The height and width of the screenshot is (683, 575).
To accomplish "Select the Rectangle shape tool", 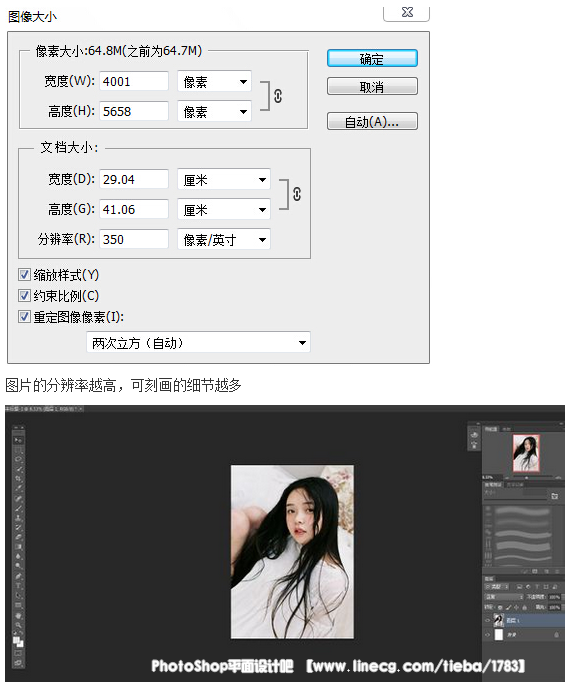I will 18,605.
